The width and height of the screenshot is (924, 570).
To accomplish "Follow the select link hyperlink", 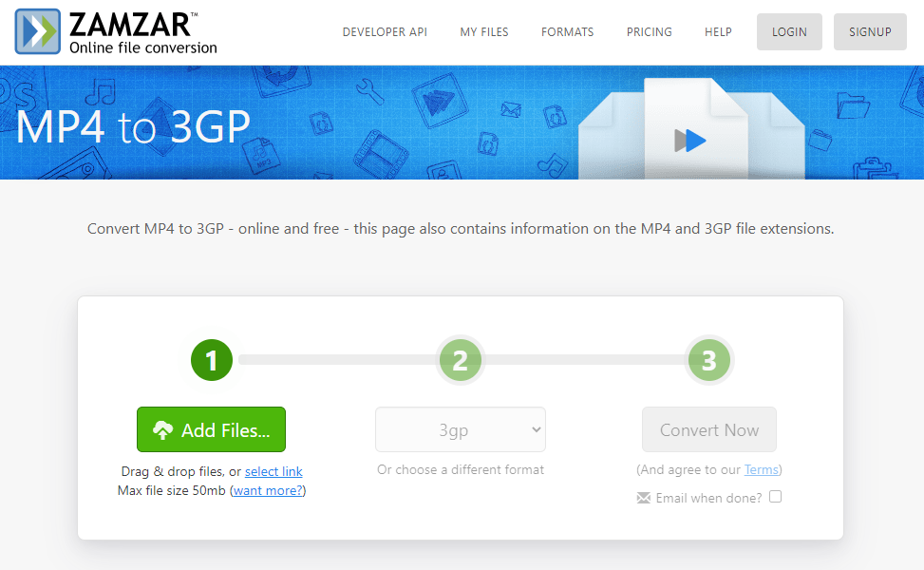I will 273,472.
